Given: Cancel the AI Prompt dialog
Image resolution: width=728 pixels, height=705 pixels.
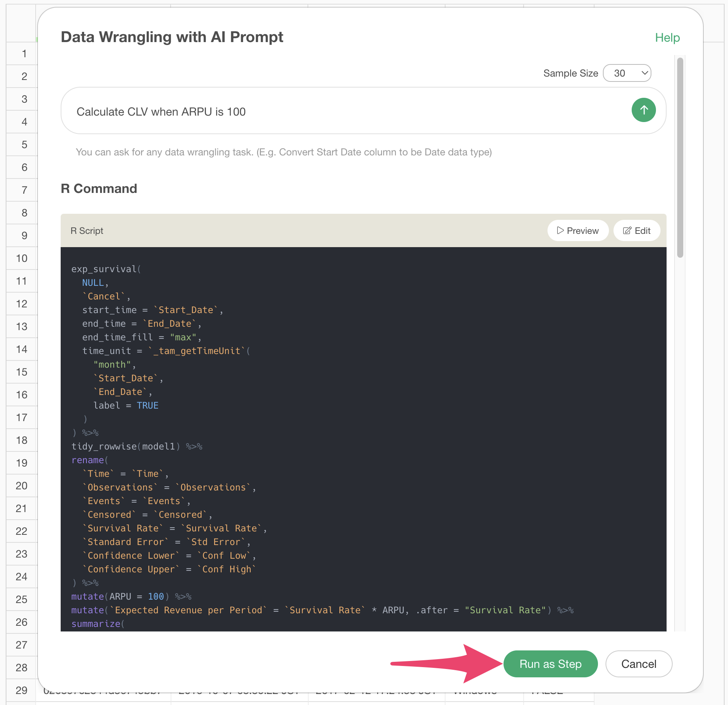Looking at the screenshot, I should coord(639,664).
